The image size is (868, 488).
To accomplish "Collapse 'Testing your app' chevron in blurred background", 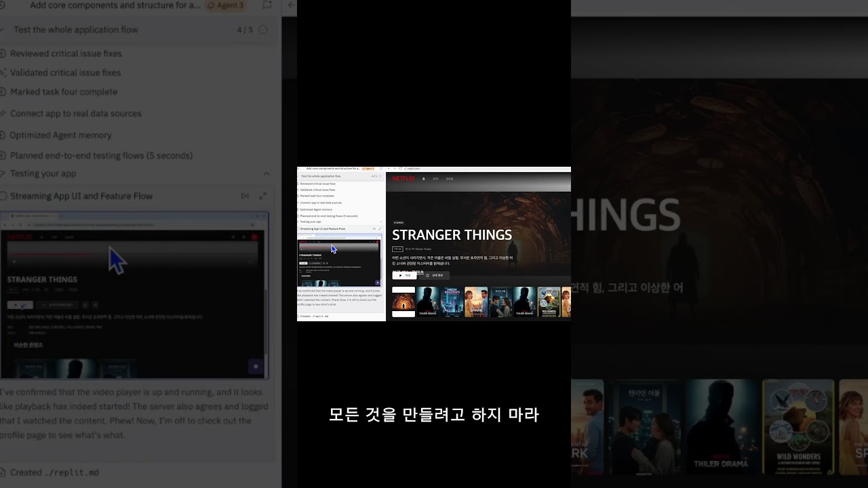I will click(267, 174).
